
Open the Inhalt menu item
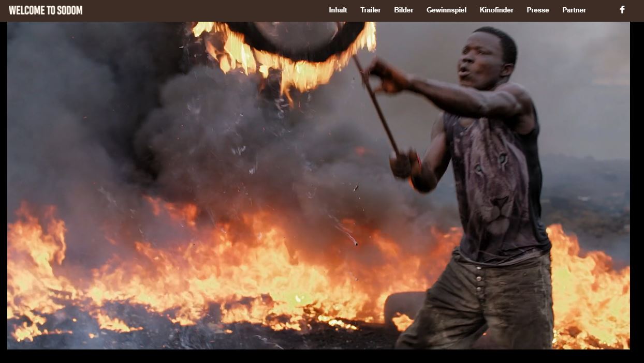click(338, 10)
